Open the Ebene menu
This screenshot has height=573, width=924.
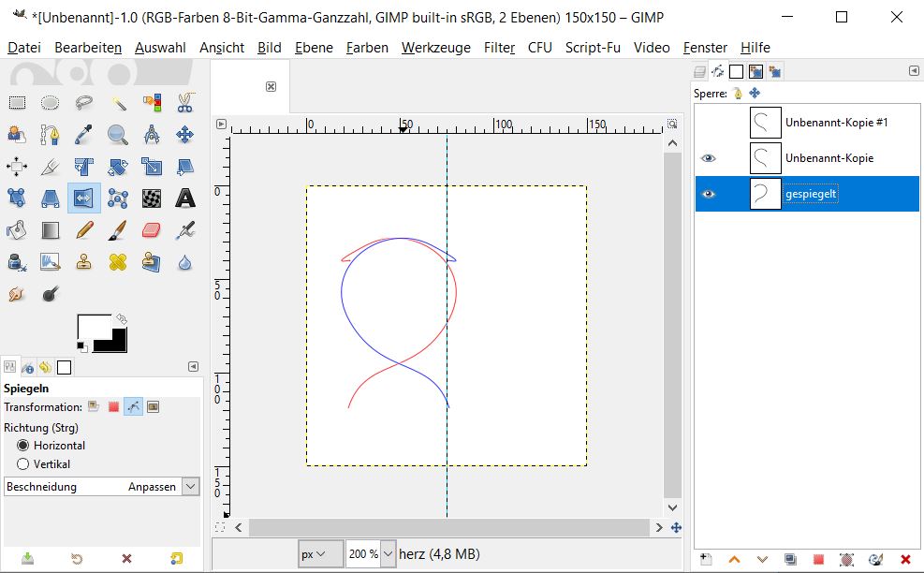(314, 48)
